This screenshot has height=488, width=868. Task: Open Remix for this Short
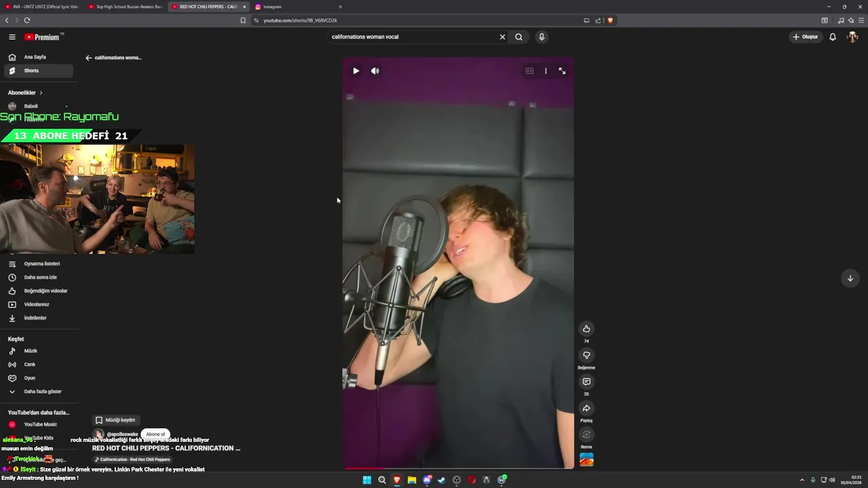click(x=587, y=434)
